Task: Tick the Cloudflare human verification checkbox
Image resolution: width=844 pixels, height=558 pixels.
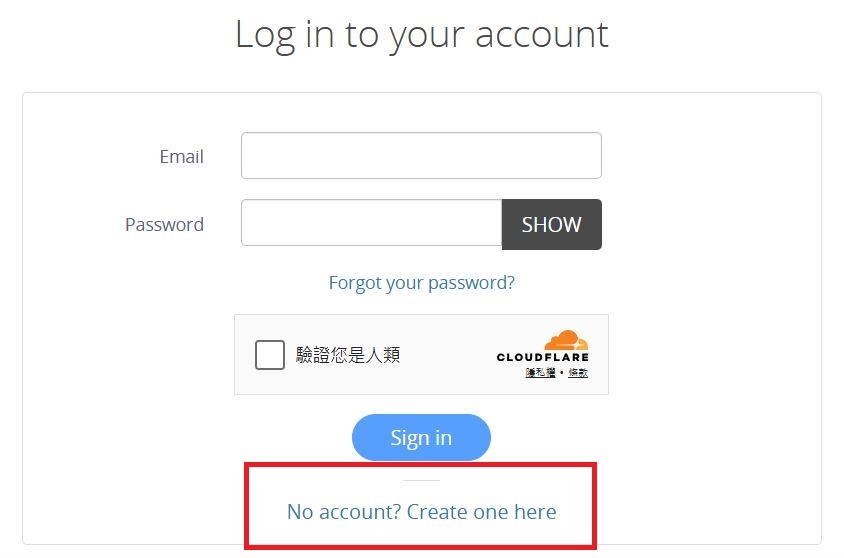Action: point(270,355)
